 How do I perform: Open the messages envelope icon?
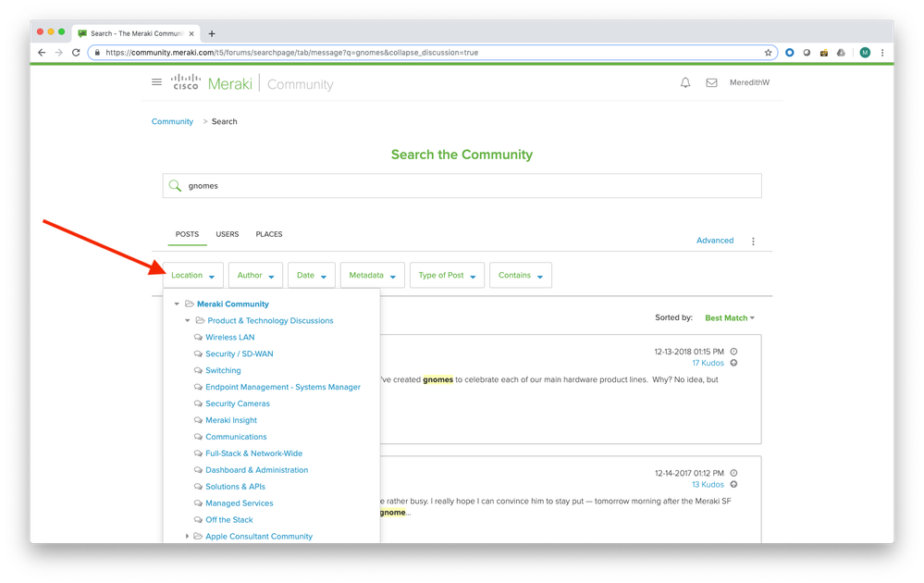(711, 83)
